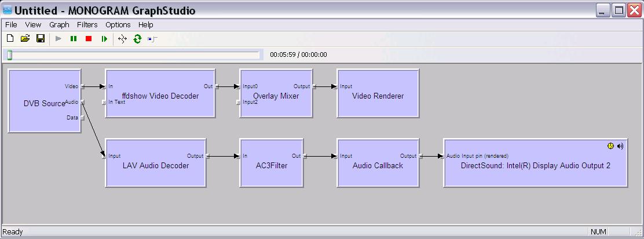Click the seek bar slider handle
The image size is (644, 239).
pos(10,55)
